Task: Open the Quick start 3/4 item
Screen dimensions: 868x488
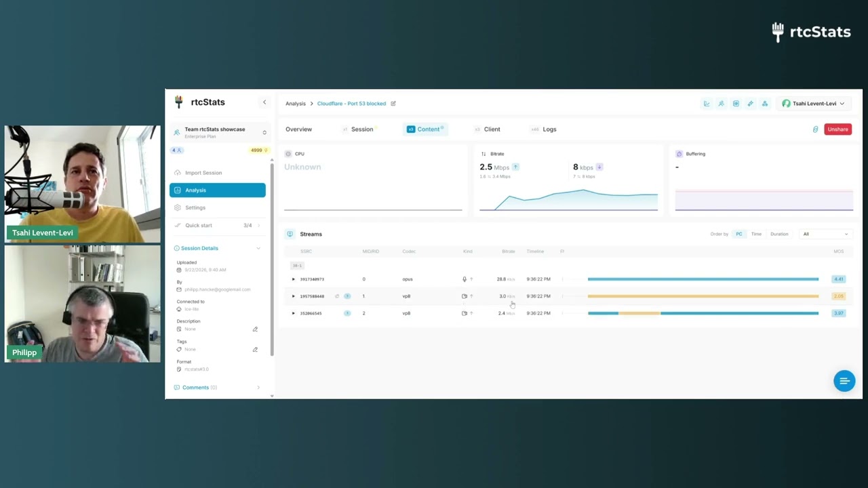Action: tap(218, 226)
